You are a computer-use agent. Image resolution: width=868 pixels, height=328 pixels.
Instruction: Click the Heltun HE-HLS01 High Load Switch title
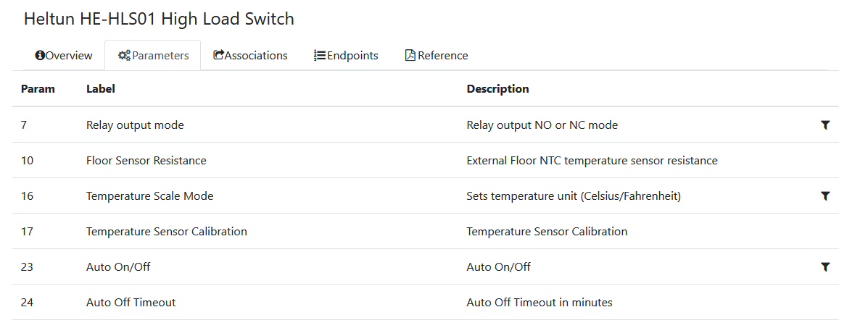[x=159, y=20]
